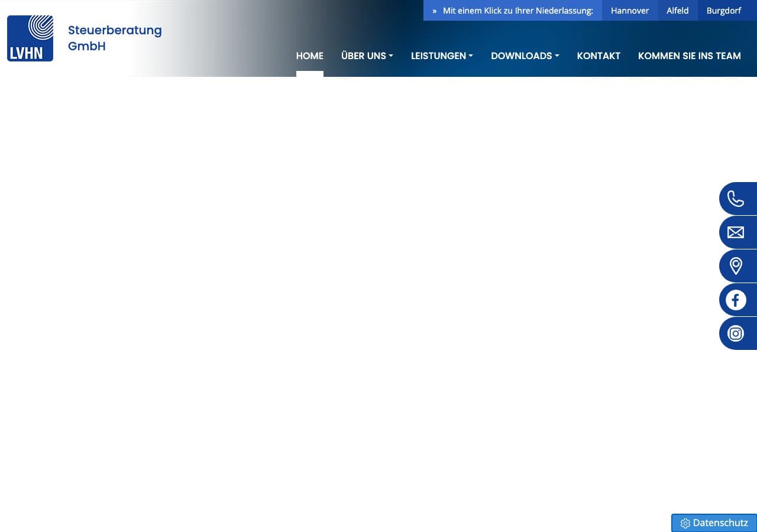Click the 'Mit einem Klick zu Ihrer Niederlassung' label
Screen dimensions: 757x532
point(517,11)
